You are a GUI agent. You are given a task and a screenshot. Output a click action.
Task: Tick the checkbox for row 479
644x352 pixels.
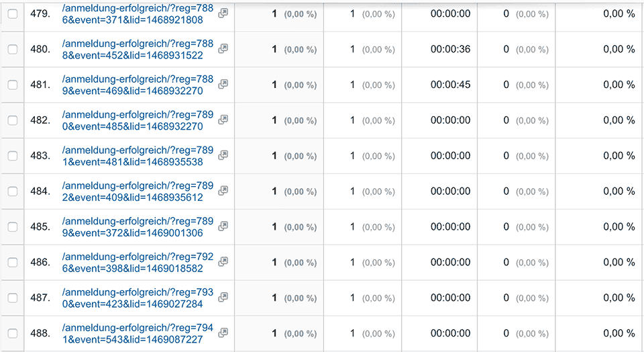(12, 14)
